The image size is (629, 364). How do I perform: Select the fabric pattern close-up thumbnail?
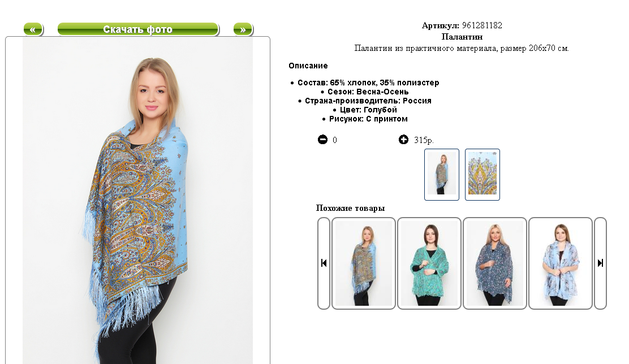(482, 175)
